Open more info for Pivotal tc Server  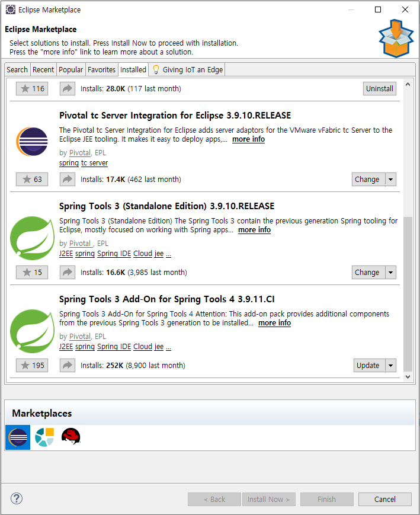248,139
